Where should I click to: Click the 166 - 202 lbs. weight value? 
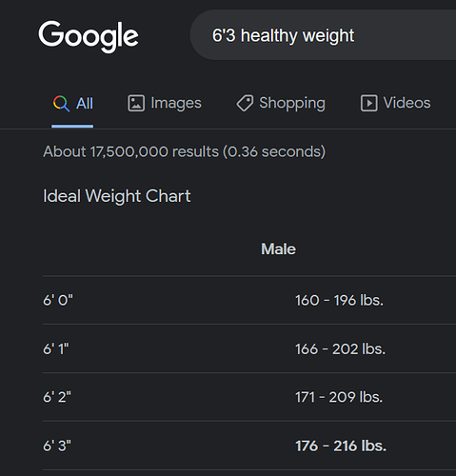[340, 349]
